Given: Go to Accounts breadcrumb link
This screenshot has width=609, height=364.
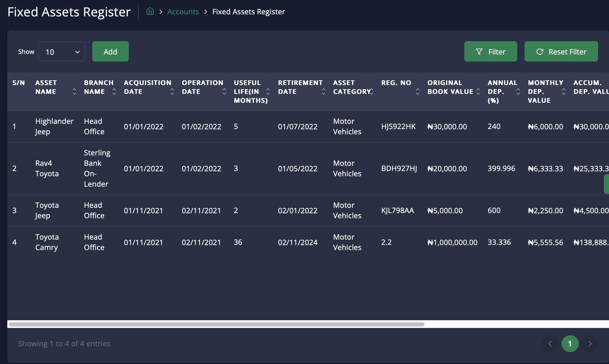Looking at the screenshot, I should coord(183,12).
